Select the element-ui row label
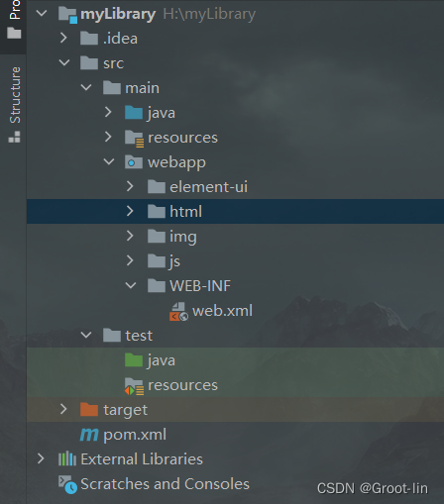The image size is (444, 504). [208, 187]
